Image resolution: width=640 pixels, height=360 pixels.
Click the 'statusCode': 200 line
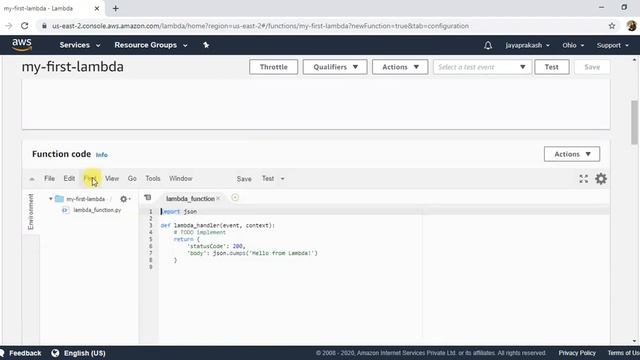point(216,246)
